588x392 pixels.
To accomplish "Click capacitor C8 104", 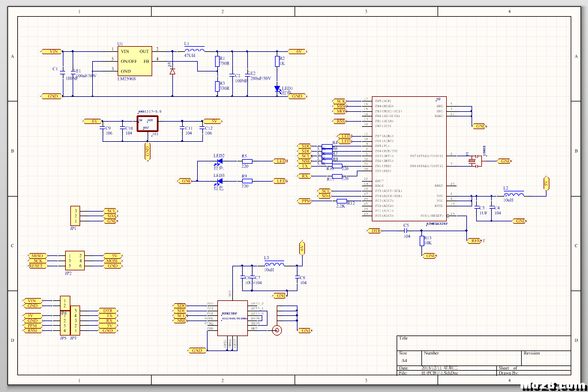I will [x=297, y=278].
